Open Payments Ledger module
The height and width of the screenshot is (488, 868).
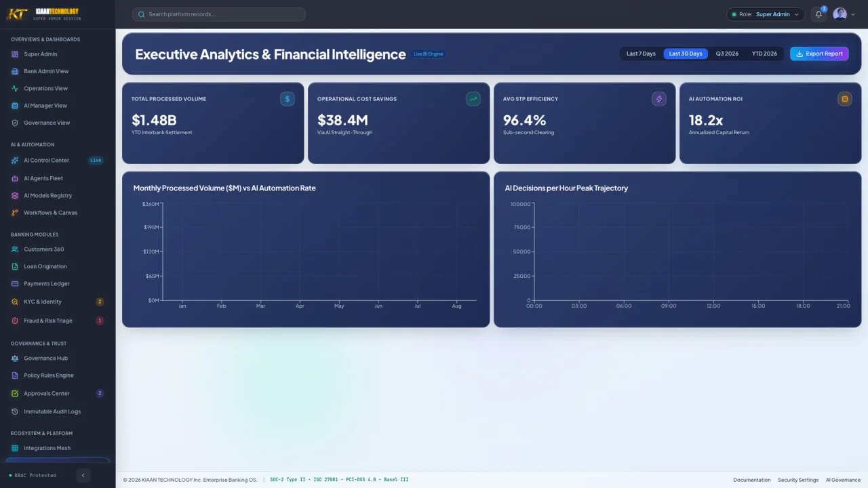tap(58, 284)
